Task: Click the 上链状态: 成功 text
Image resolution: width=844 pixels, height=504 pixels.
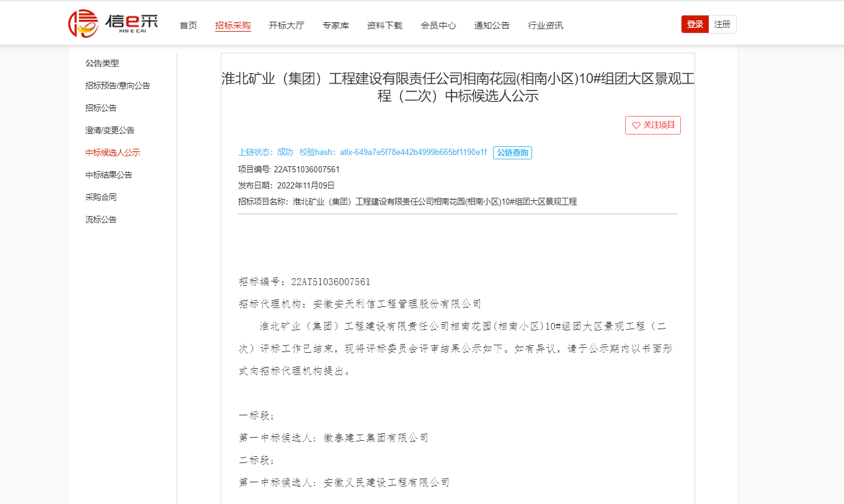Action: 265,153
